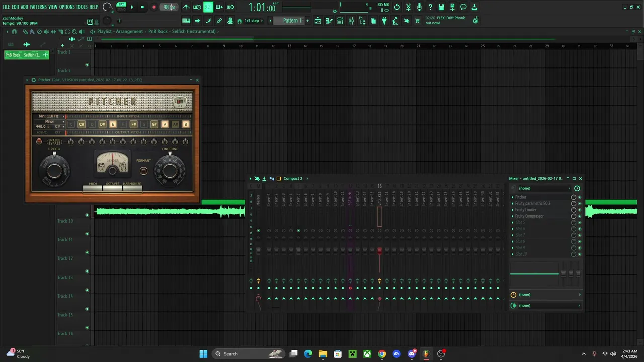
Task: Click the question mark help icon
Action: coord(430,7)
